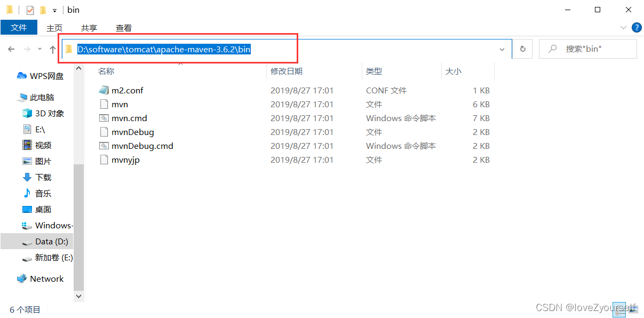Open the 文件 menu tab

[x=19, y=28]
